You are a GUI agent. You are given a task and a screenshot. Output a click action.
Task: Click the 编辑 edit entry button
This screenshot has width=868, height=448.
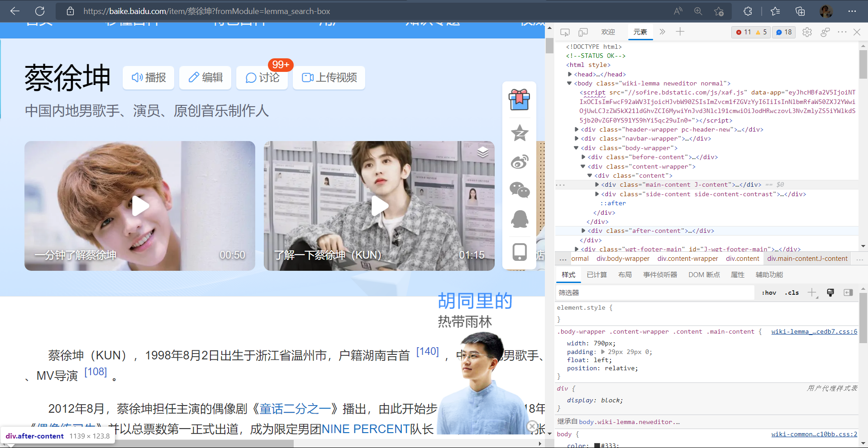[x=205, y=77]
